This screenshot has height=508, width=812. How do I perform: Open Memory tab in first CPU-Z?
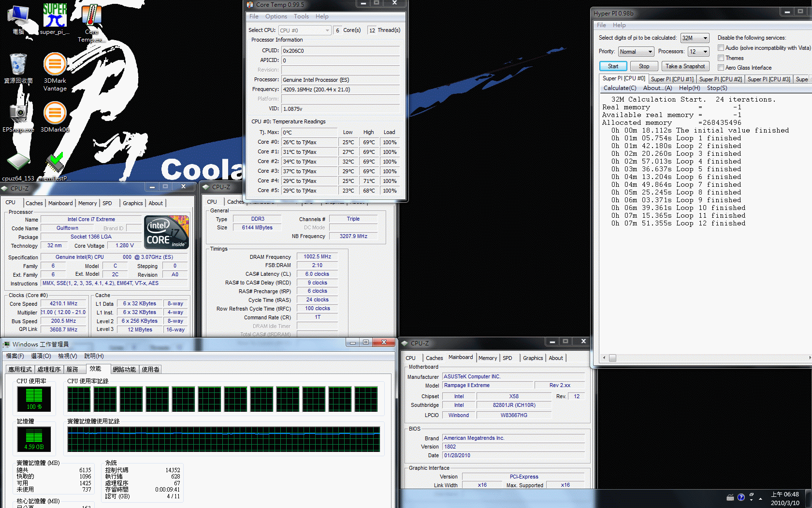87,203
